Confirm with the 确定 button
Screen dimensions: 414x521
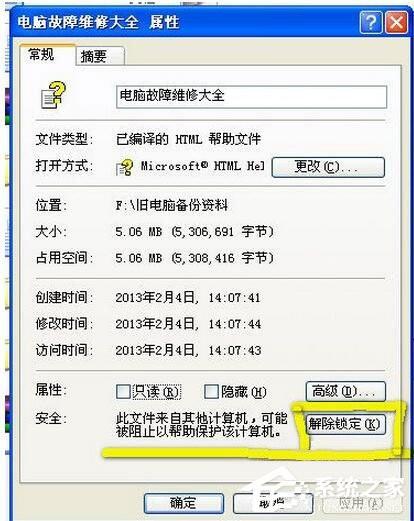coord(184,503)
